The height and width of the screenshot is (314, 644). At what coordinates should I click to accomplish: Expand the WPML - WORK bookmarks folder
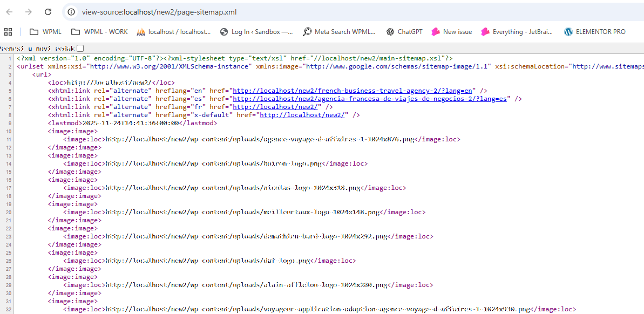pyautogui.click(x=99, y=32)
